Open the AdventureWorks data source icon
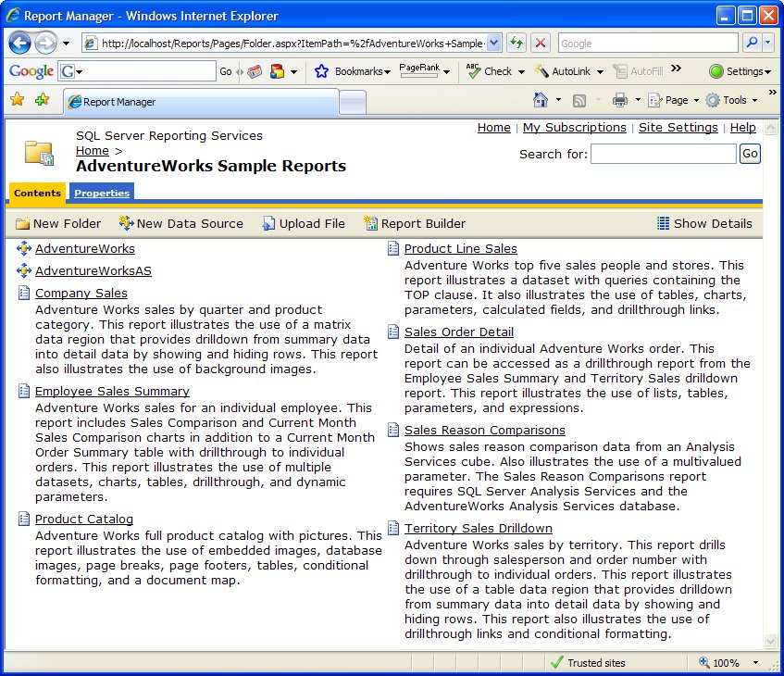 tap(24, 248)
